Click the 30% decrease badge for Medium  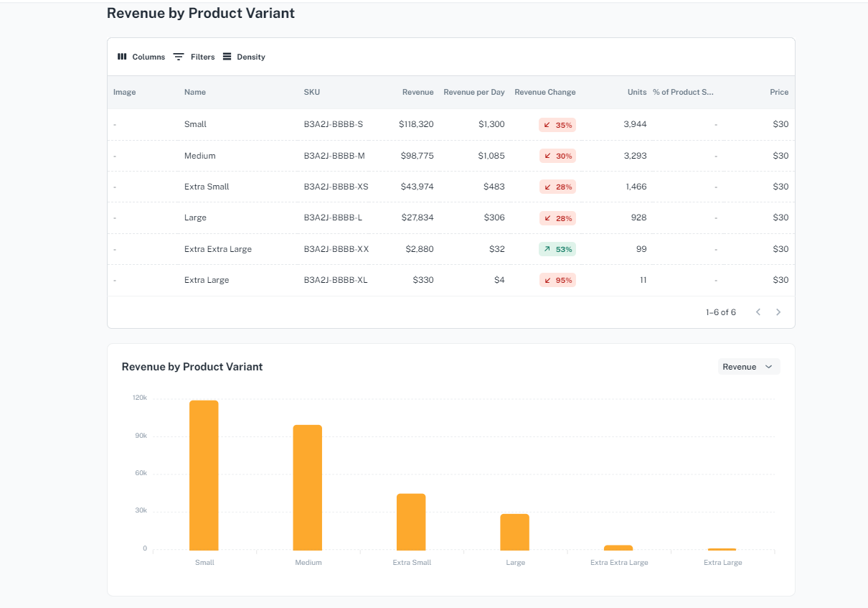(x=557, y=156)
